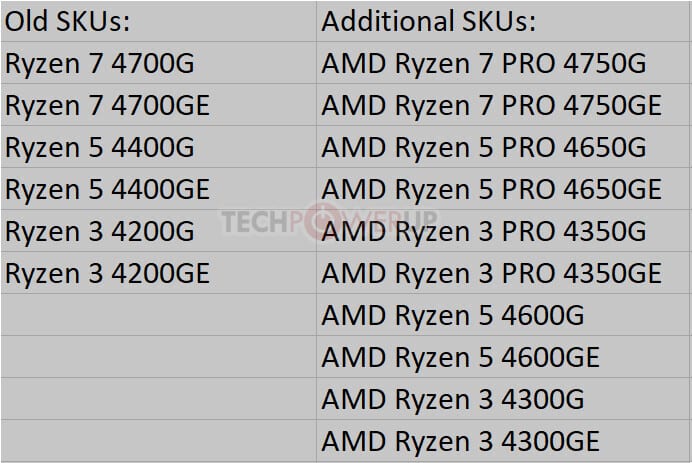Click the Ryzen 3 4200GE cell
692x463 pixels.
point(109,273)
